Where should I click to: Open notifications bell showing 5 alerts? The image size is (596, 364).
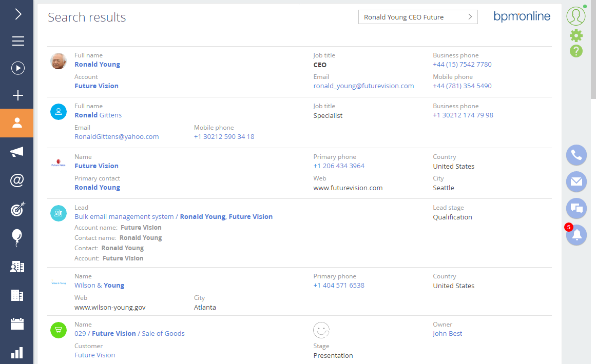click(x=576, y=235)
